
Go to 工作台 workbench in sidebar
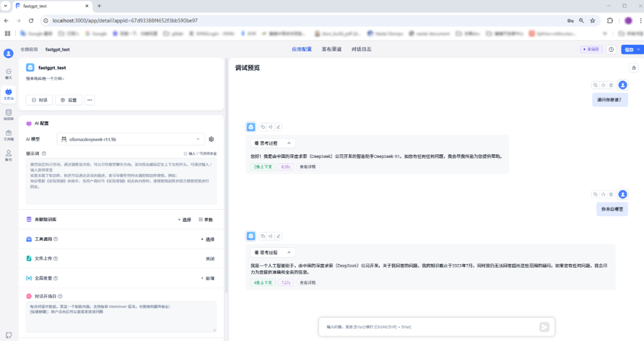pos(8,94)
